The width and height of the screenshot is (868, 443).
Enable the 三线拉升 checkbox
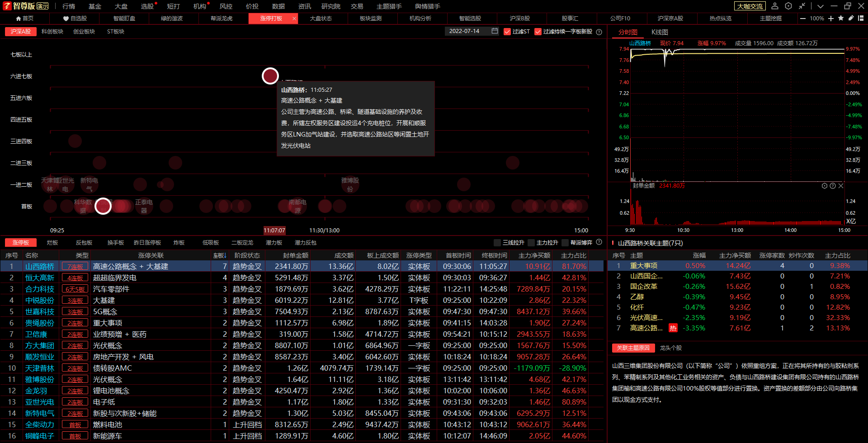coord(497,243)
